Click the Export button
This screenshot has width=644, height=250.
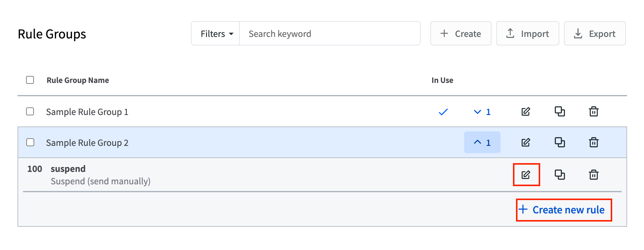[x=595, y=34]
